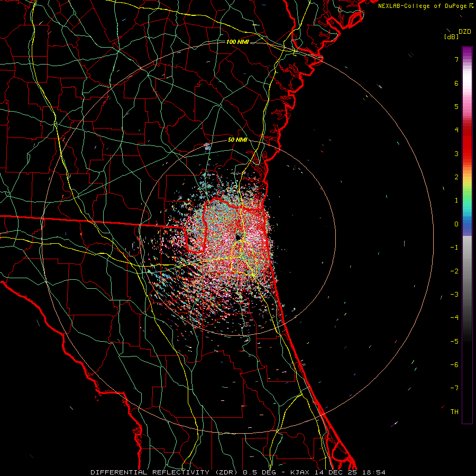Click the 3 dB label on colorbar

point(456,153)
